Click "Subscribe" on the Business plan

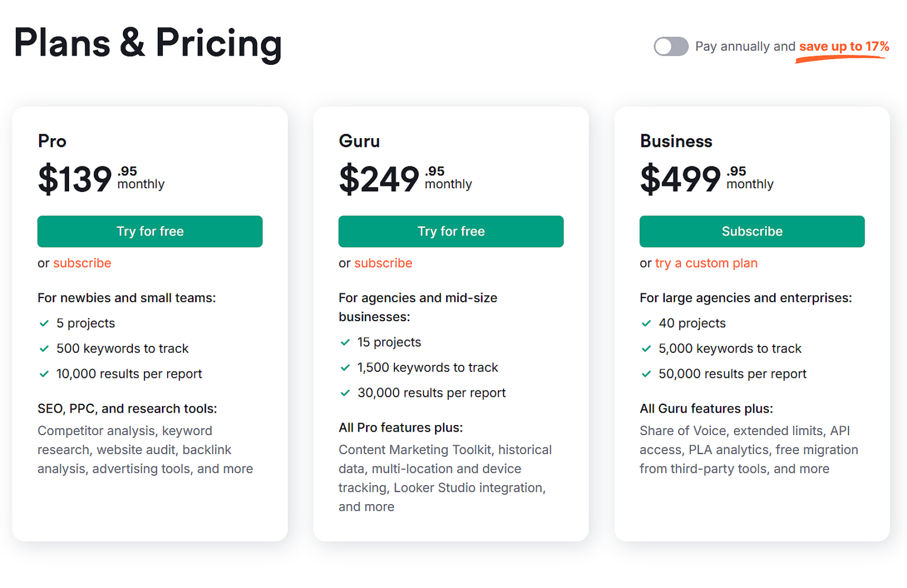752,231
